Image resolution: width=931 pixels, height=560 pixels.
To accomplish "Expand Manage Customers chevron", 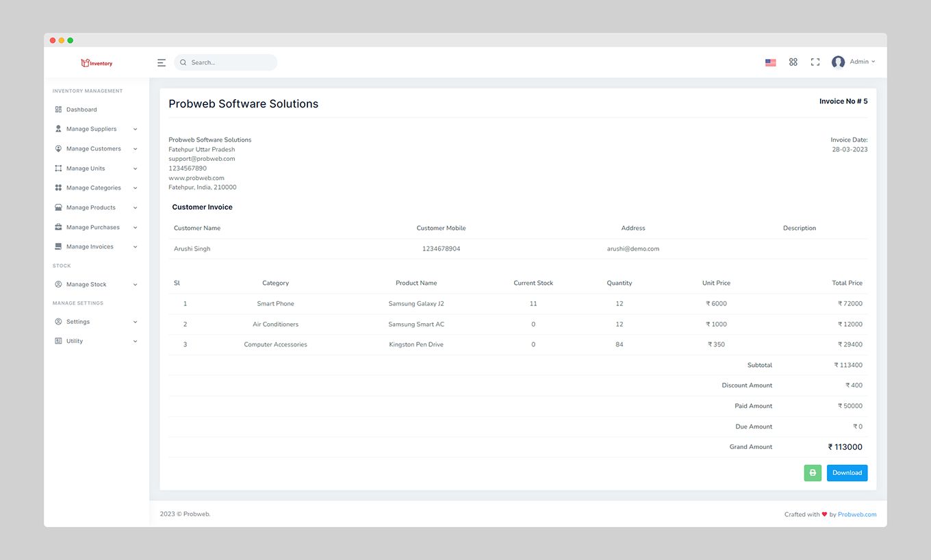I will pyautogui.click(x=135, y=149).
